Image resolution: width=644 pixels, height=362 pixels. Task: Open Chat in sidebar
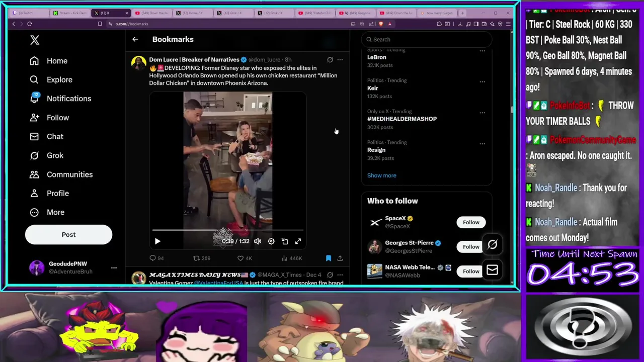click(46, 136)
